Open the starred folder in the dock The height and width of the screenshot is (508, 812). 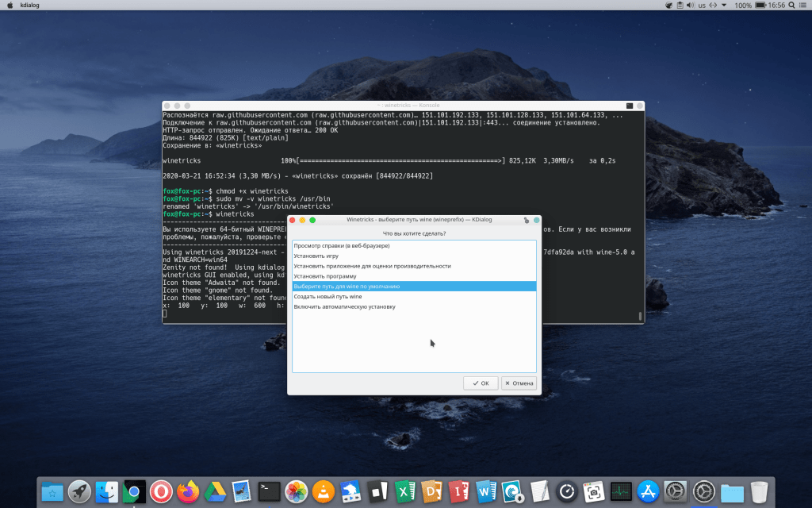coord(52,491)
